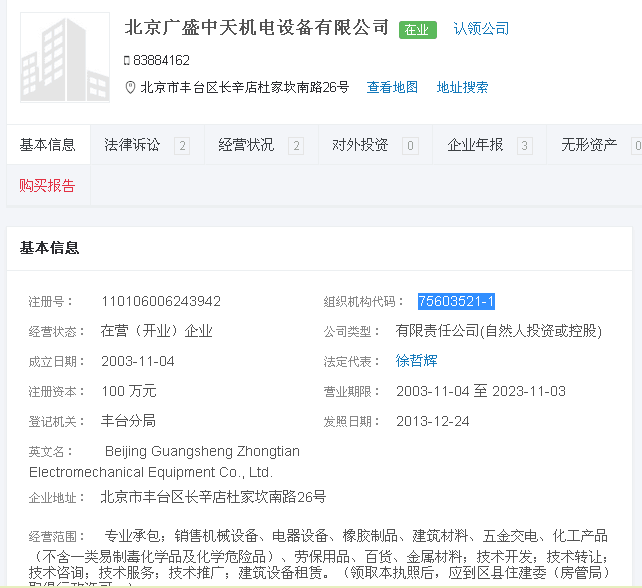
Task: Click the phone icon before 83884162
Action: pos(127,60)
